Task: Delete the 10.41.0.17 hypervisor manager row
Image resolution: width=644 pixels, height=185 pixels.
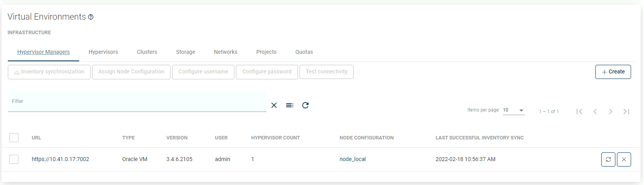Action: pyautogui.click(x=624, y=159)
